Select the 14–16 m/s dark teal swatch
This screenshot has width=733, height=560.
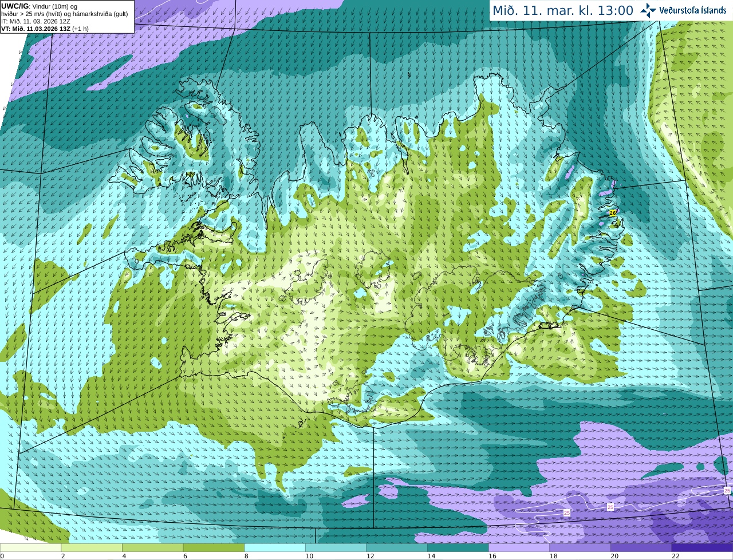point(458,547)
